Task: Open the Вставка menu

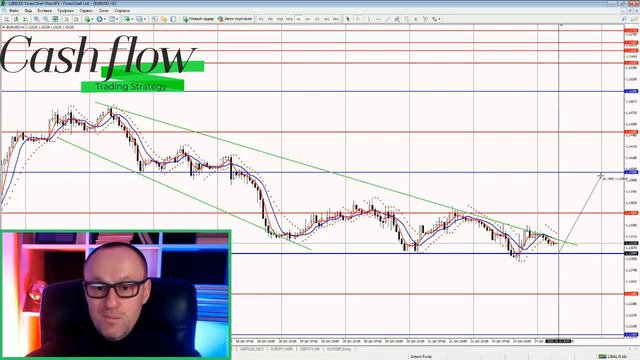Action: click(44, 11)
